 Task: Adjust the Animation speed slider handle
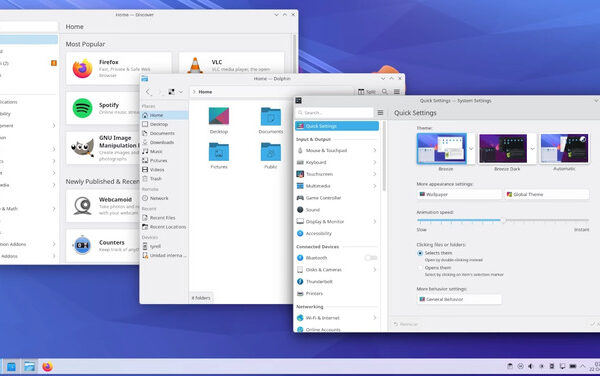504,220
